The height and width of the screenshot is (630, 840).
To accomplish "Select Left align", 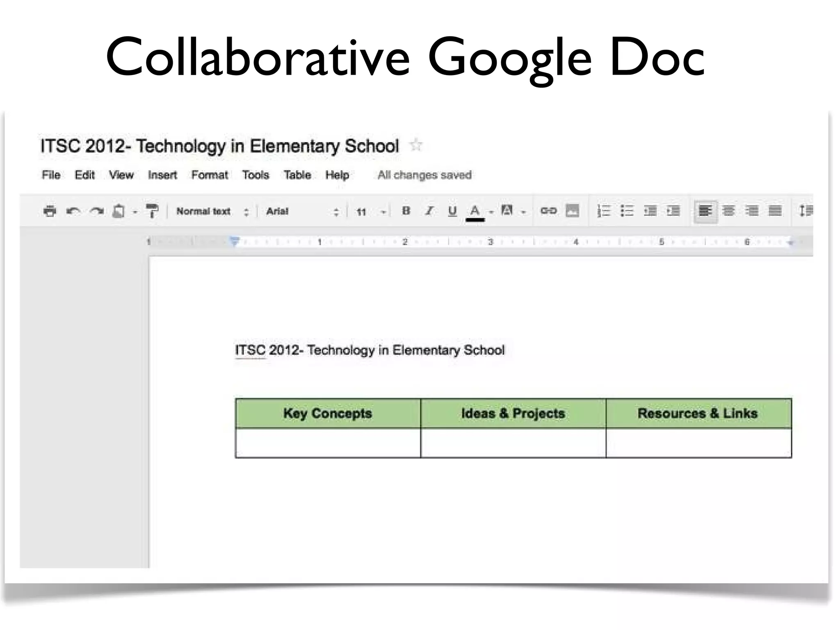I will [x=705, y=211].
